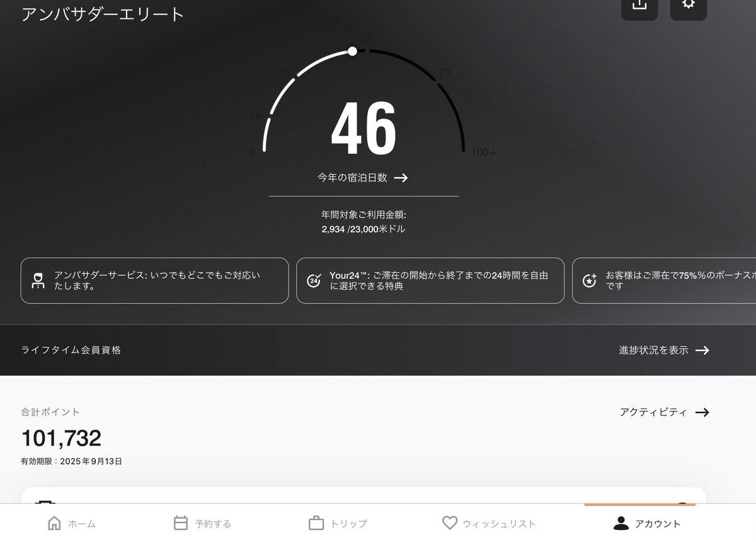
Task: Switch to 予約する tab
Action: (x=202, y=523)
